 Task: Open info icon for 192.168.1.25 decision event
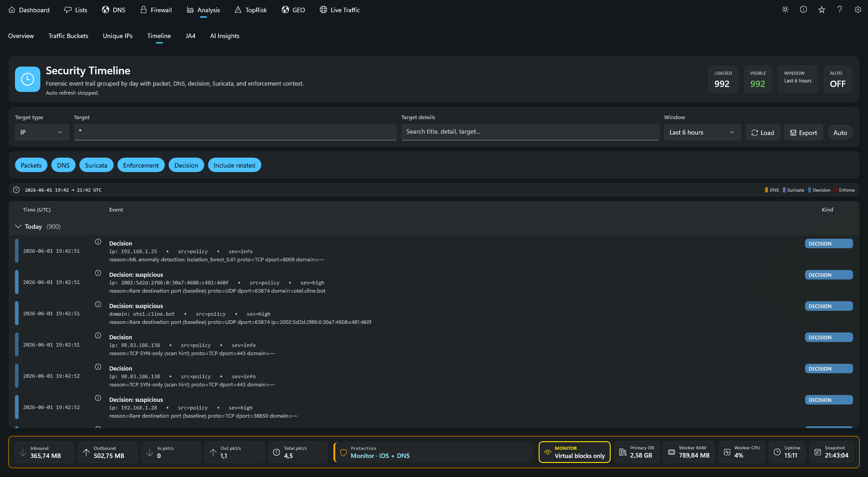coord(98,242)
